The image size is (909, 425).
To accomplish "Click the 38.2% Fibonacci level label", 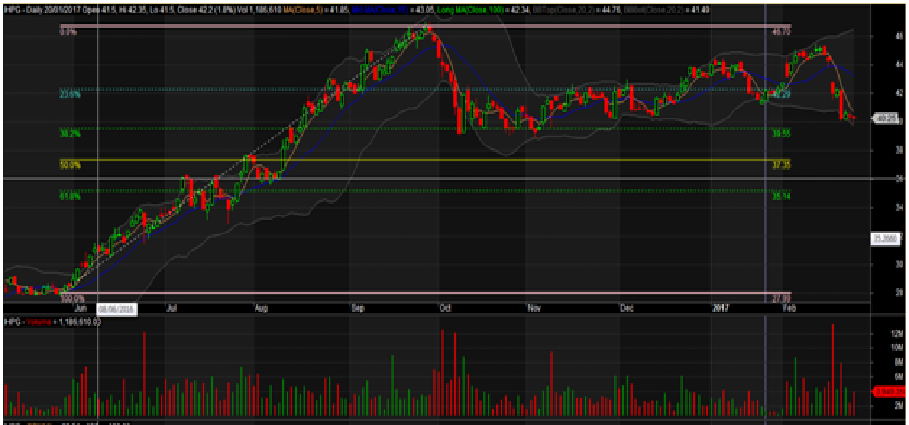I will coord(70,132).
